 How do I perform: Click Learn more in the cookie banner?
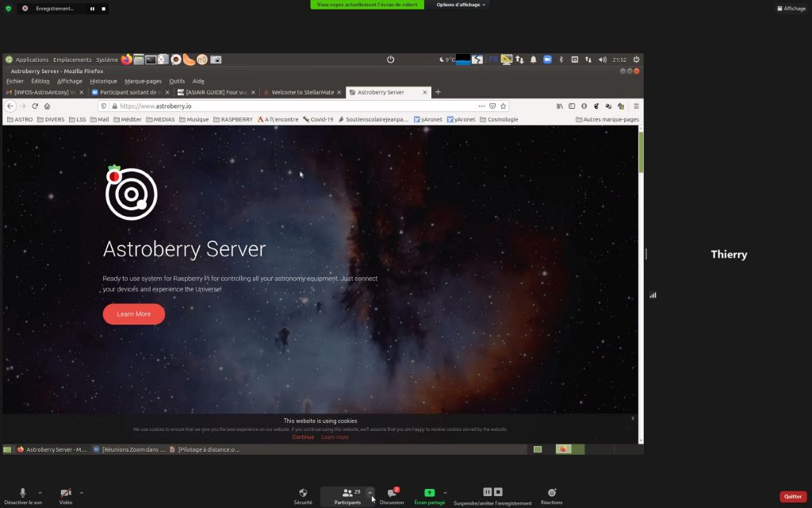[x=335, y=437]
